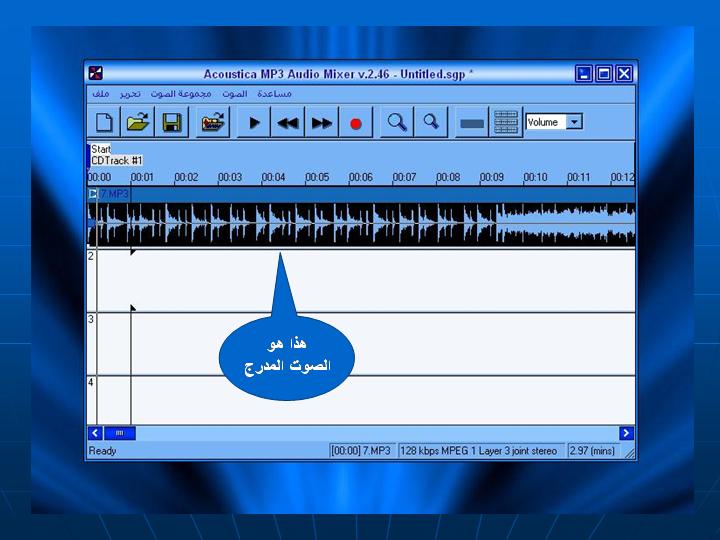Select the single track view icon
The width and height of the screenshot is (720, 540).
click(x=472, y=123)
